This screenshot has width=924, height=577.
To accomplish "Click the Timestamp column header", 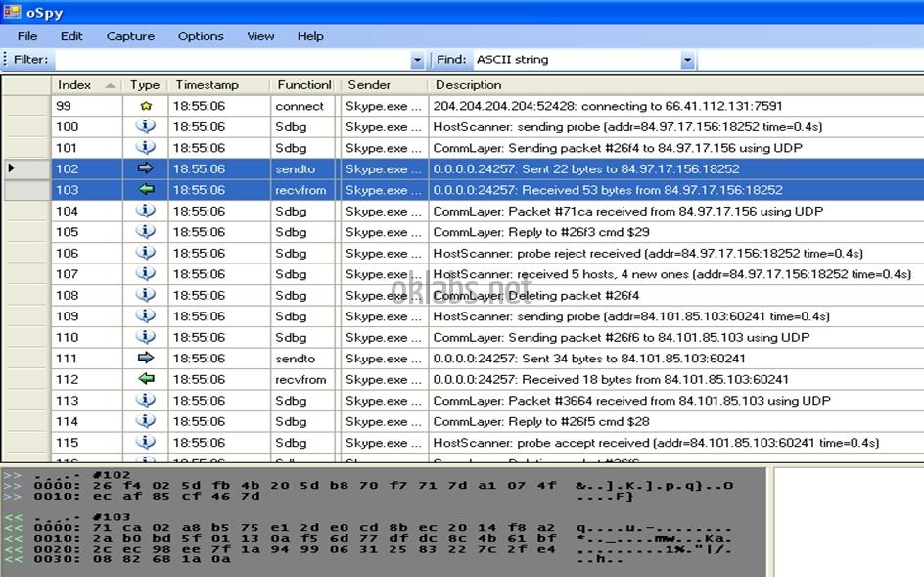I will (x=207, y=85).
